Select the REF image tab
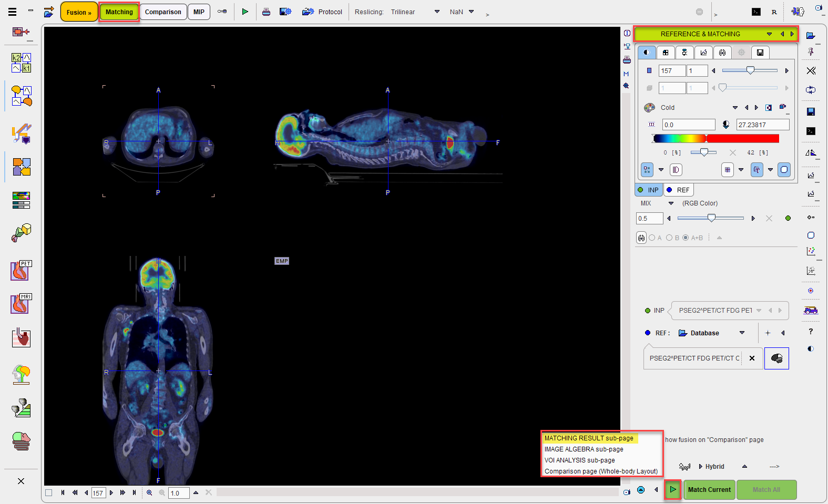The width and height of the screenshot is (828, 504). pos(678,190)
